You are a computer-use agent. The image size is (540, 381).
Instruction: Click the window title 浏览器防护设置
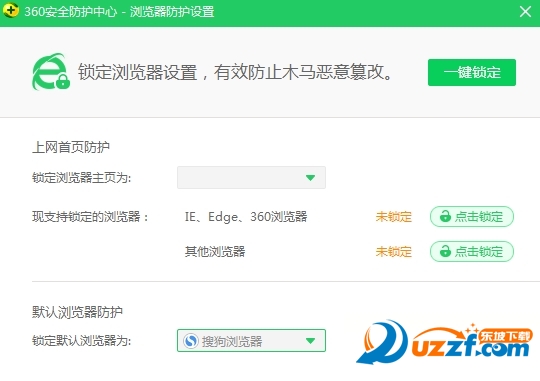click(x=172, y=12)
